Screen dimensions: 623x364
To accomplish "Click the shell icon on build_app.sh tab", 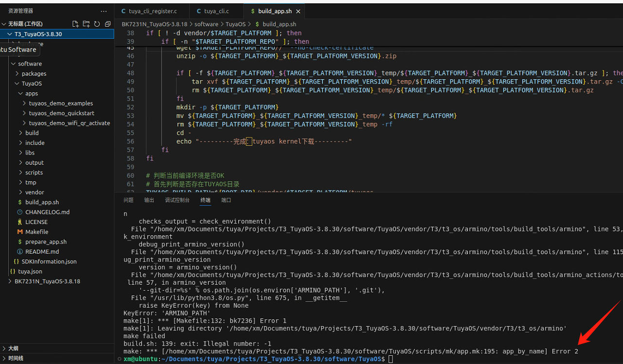I will pyautogui.click(x=252, y=11).
